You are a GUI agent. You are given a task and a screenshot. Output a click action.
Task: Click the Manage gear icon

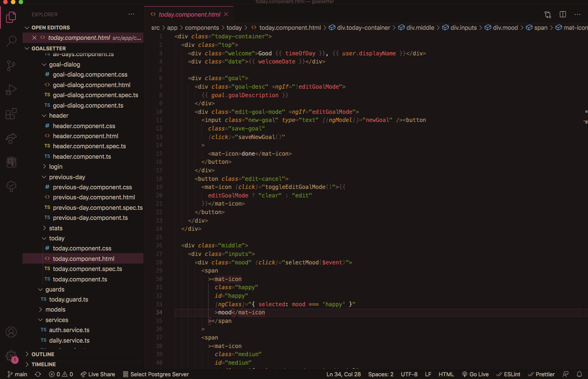[x=11, y=356]
